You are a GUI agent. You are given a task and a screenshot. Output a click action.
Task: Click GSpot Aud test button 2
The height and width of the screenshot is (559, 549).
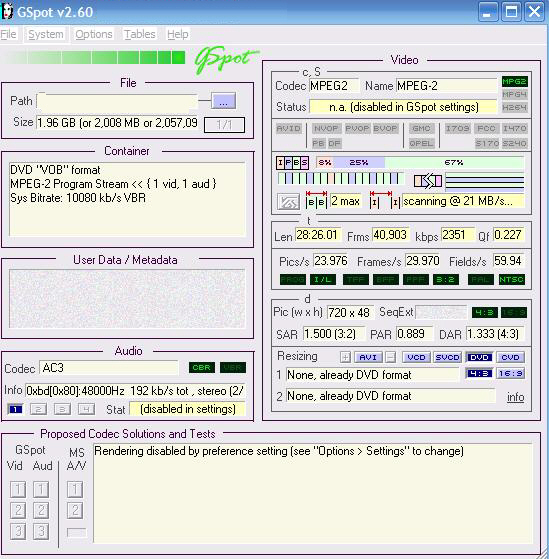(x=41, y=510)
